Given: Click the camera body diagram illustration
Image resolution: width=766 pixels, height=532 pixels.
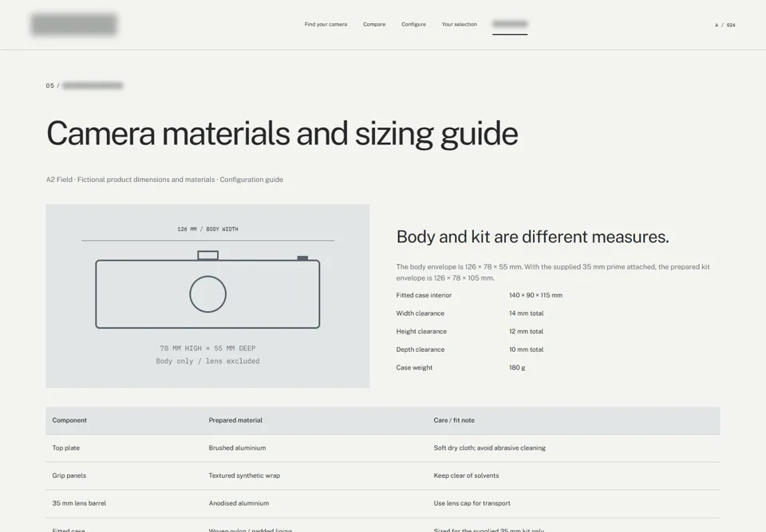Looking at the screenshot, I should 207,290.
